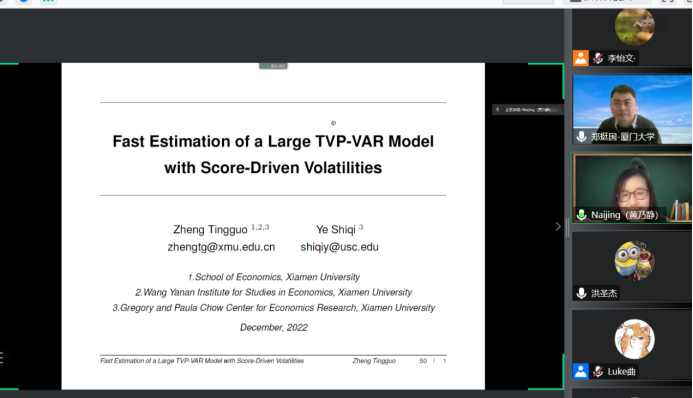Click the microphone icon on 郑挺国-厦门大学 tile

click(582, 136)
